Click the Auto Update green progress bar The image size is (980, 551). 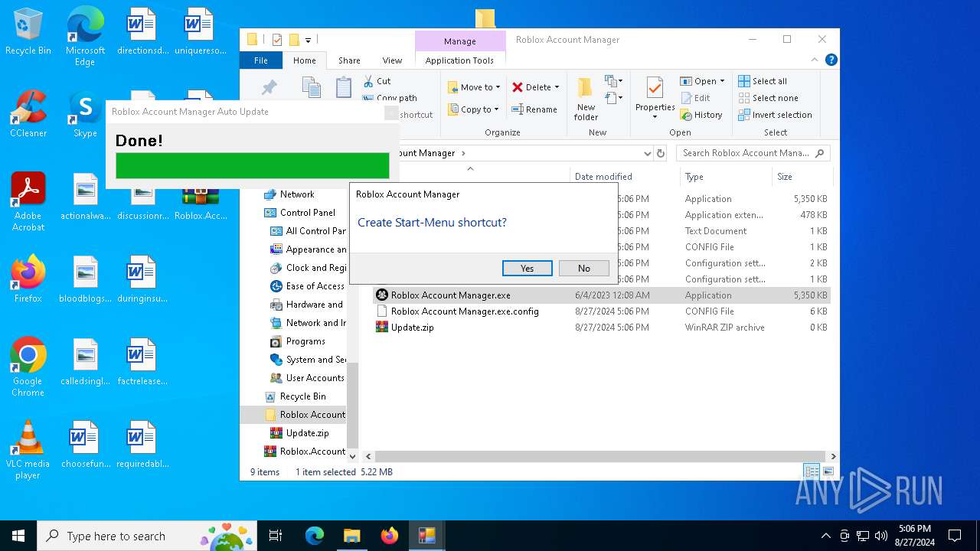click(x=253, y=165)
